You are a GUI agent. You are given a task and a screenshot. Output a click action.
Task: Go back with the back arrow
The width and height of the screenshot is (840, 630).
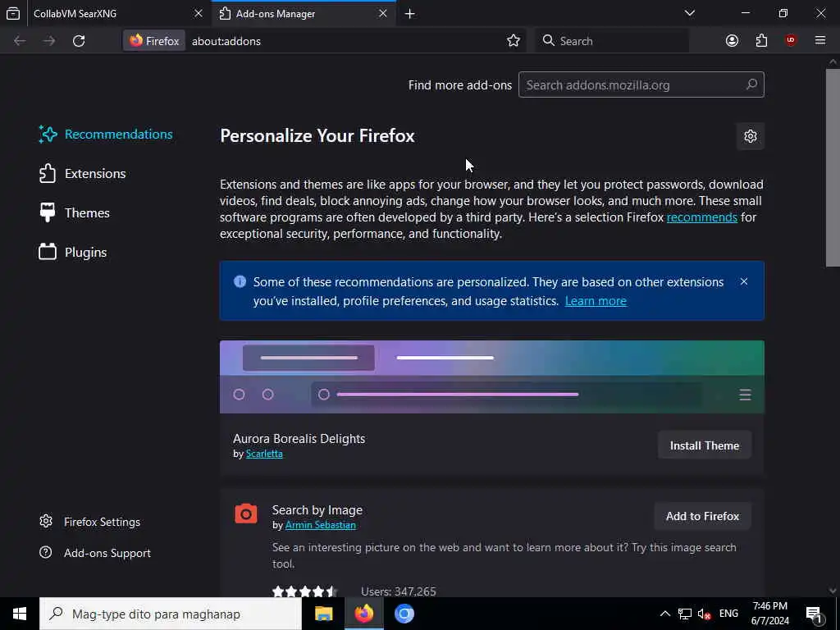(x=20, y=41)
